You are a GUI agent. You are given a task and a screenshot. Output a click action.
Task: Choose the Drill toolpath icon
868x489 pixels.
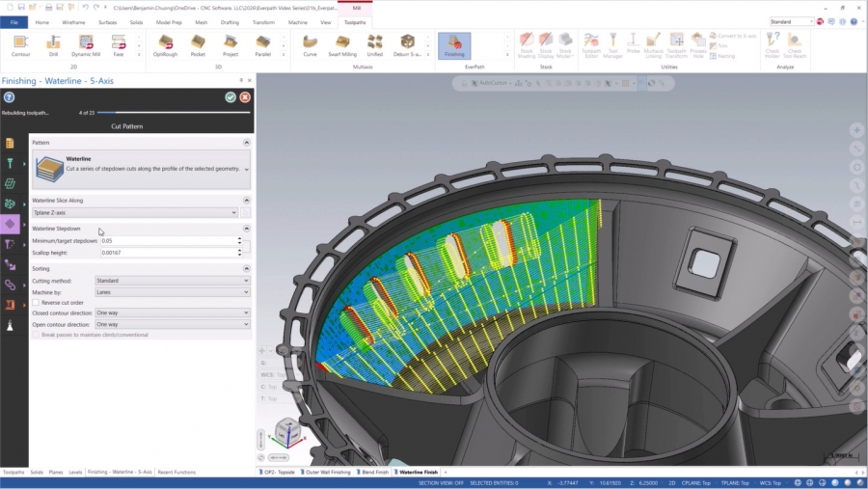53,45
